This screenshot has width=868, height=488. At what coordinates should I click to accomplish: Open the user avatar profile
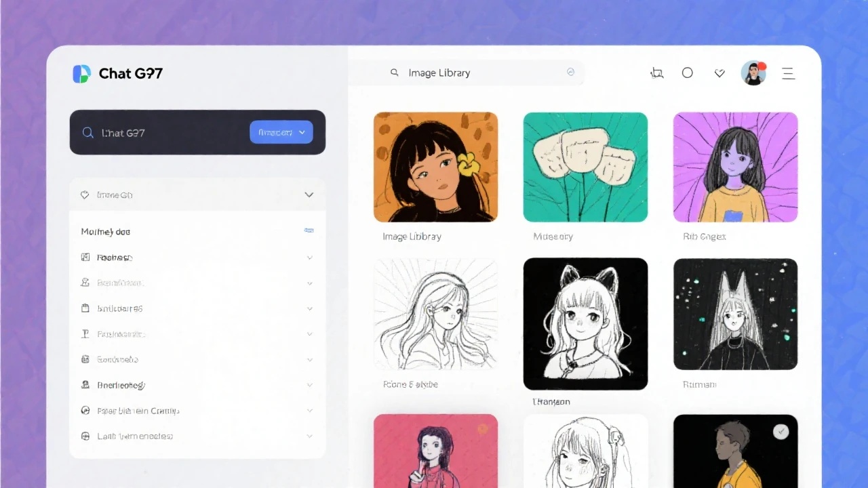pyautogui.click(x=753, y=73)
